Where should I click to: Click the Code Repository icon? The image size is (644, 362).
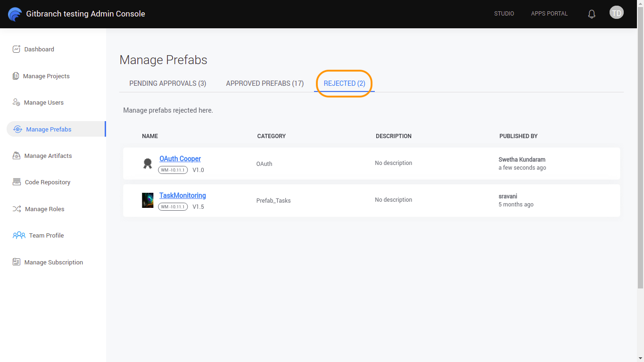[17, 182]
